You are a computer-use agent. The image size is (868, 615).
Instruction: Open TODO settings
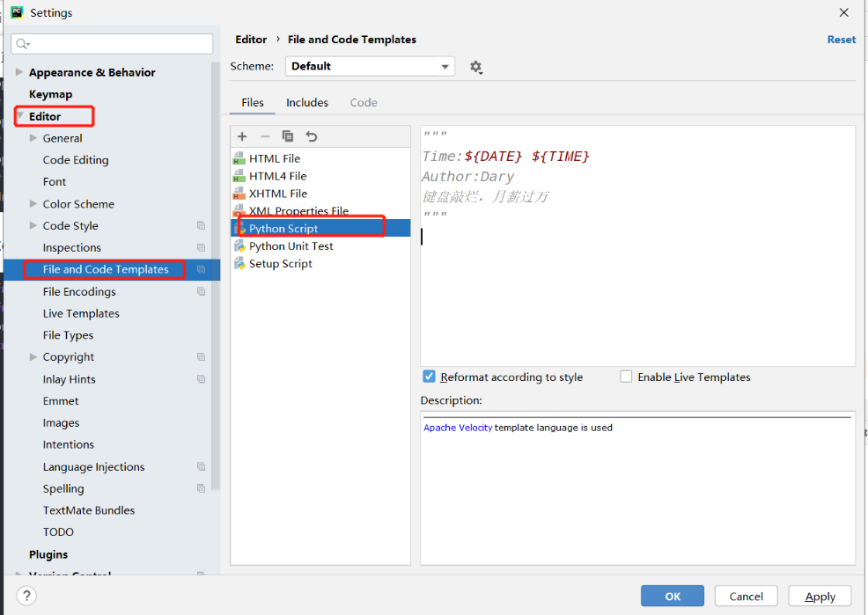(x=58, y=532)
